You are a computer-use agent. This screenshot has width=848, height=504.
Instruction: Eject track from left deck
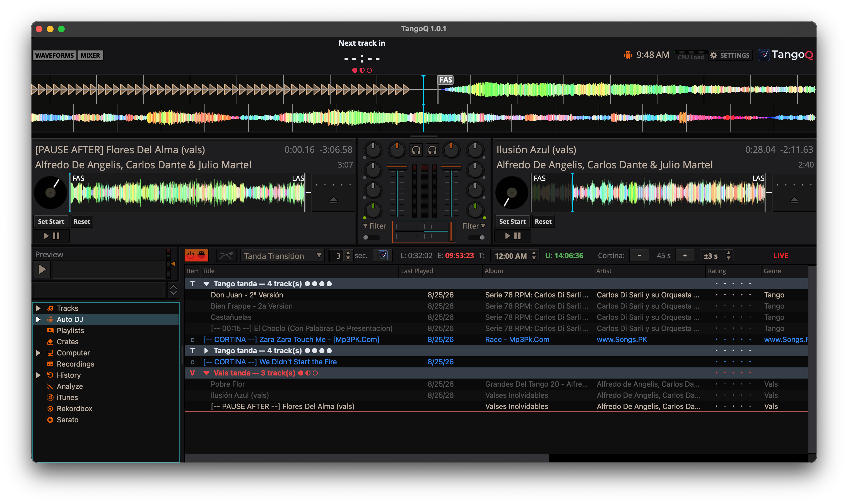click(333, 200)
